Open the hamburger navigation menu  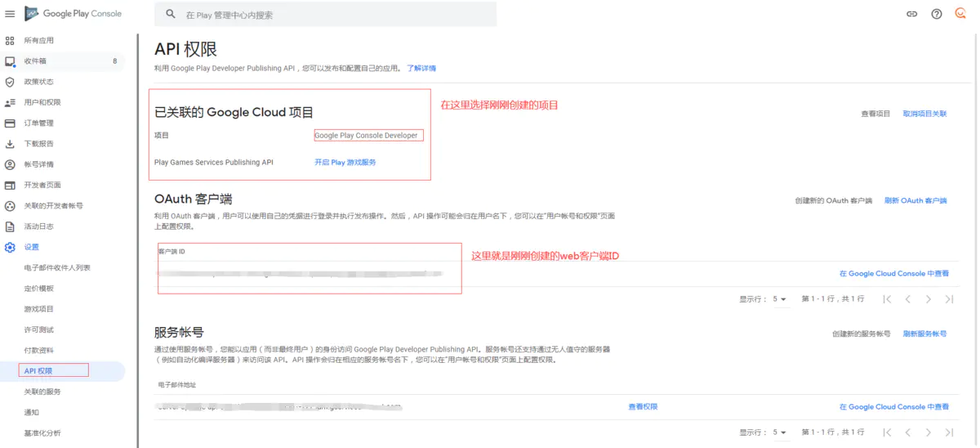click(10, 14)
